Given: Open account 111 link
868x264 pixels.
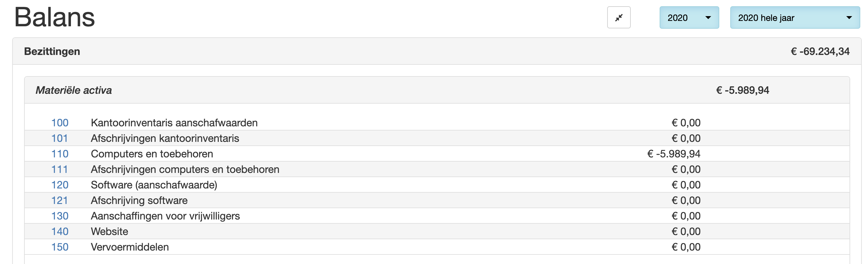Looking at the screenshot, I should [x=60, y=169].
